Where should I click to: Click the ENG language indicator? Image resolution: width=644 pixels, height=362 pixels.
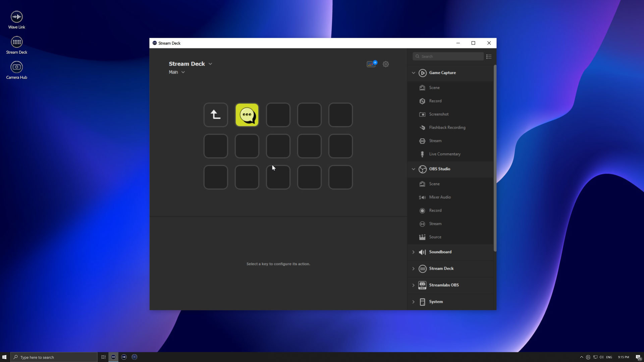coord(609,357)
